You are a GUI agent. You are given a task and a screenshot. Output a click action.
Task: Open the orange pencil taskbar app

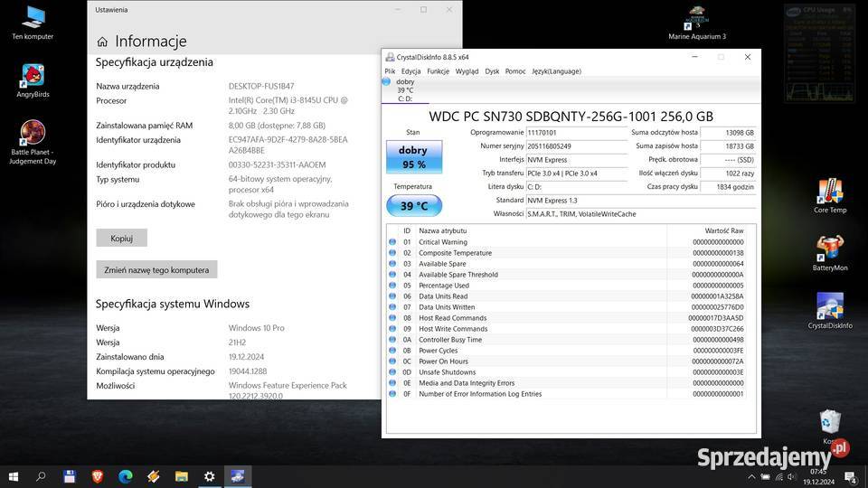coord(154,476)
